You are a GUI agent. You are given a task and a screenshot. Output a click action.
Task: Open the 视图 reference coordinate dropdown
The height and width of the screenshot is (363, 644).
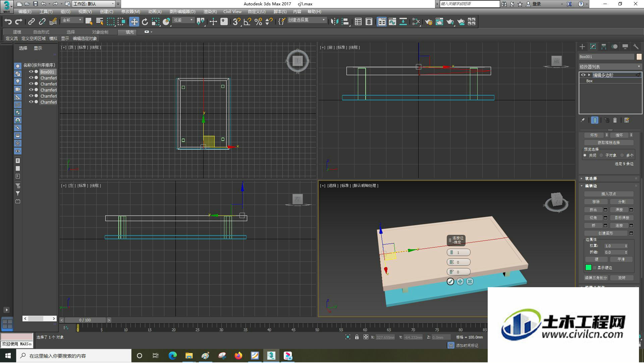pyautogui.click(x=183, y=20)
